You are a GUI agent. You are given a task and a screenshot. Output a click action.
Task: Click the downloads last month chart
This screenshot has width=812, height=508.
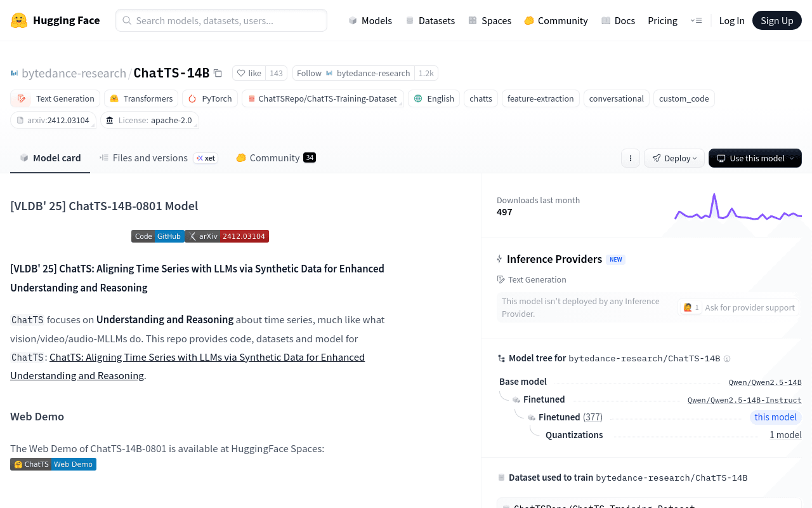pyautogui.click(x=738, y=208)
